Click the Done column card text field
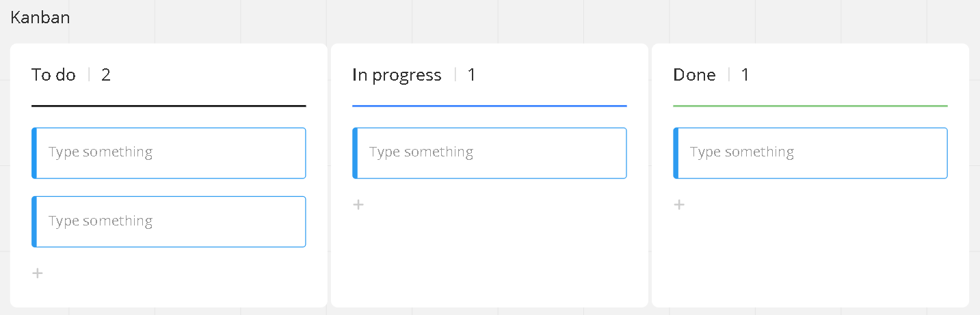This screenshot has height=315, width=980. 810,152
